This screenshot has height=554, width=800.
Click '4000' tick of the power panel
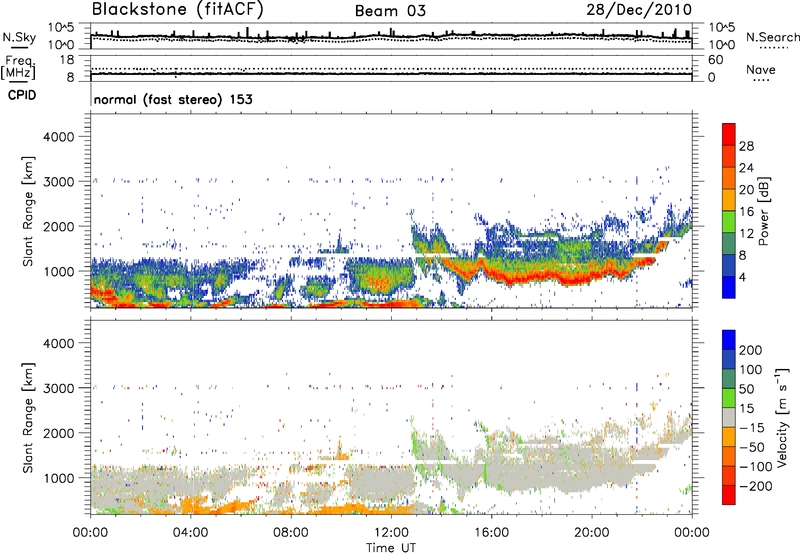click(59, 137)
